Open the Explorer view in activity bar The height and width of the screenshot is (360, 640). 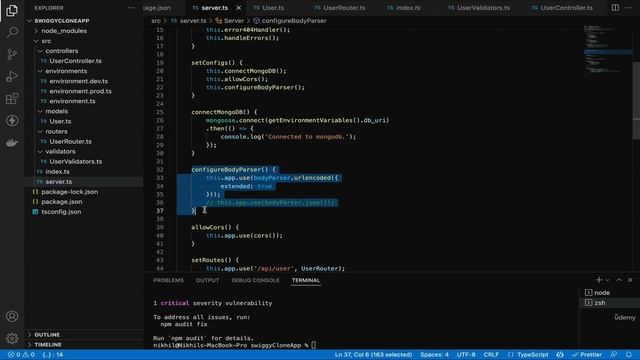coord(12,10)
